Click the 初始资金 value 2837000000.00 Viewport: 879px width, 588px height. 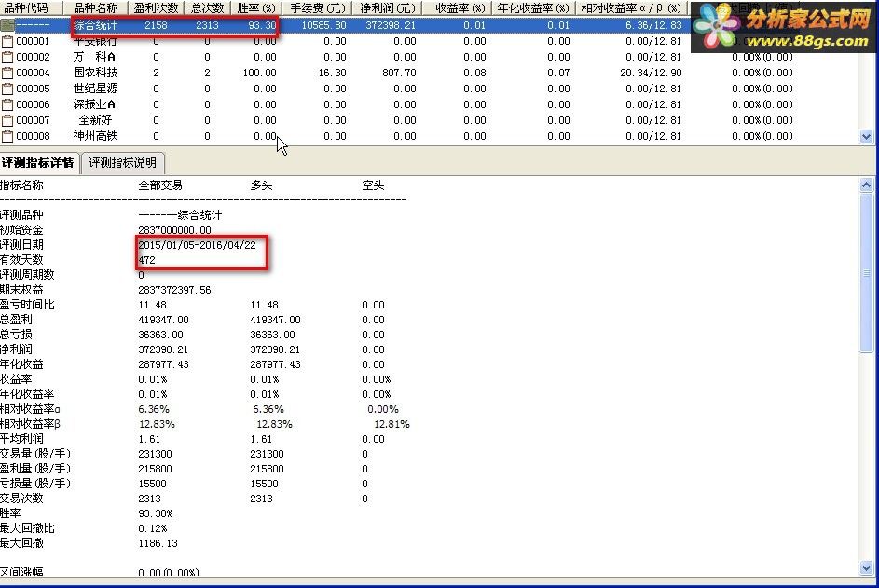point(175,230)
